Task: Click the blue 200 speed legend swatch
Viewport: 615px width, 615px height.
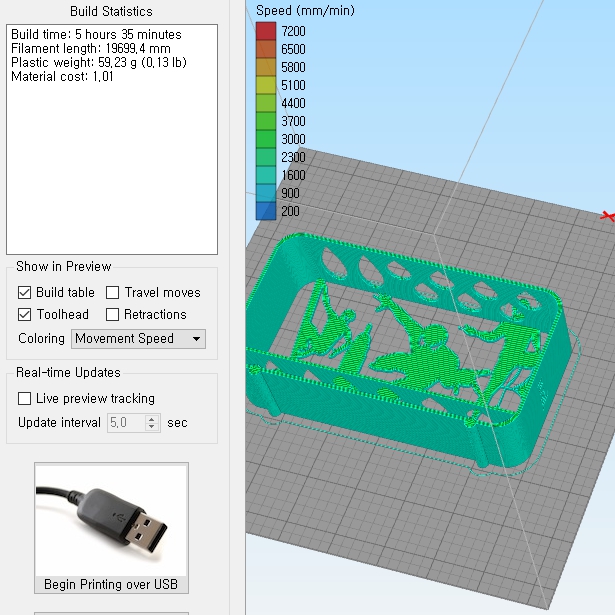Action: pos(266,211)
